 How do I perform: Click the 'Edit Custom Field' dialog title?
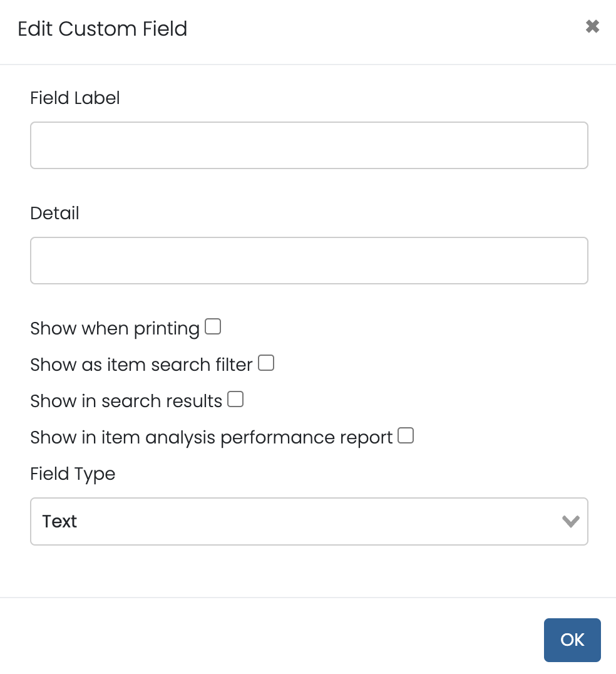pyautogui.click(x=103, y=29)
